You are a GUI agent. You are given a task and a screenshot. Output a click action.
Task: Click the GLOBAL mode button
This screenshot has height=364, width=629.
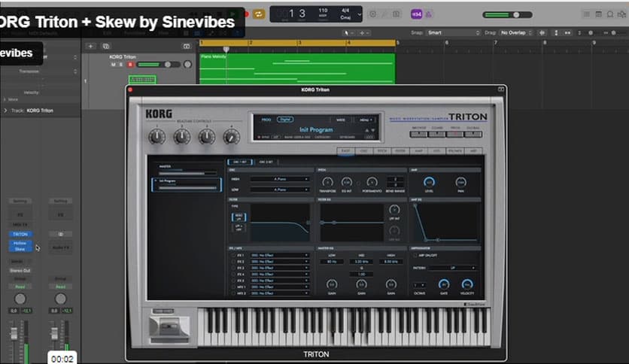(x=473, y=135)
